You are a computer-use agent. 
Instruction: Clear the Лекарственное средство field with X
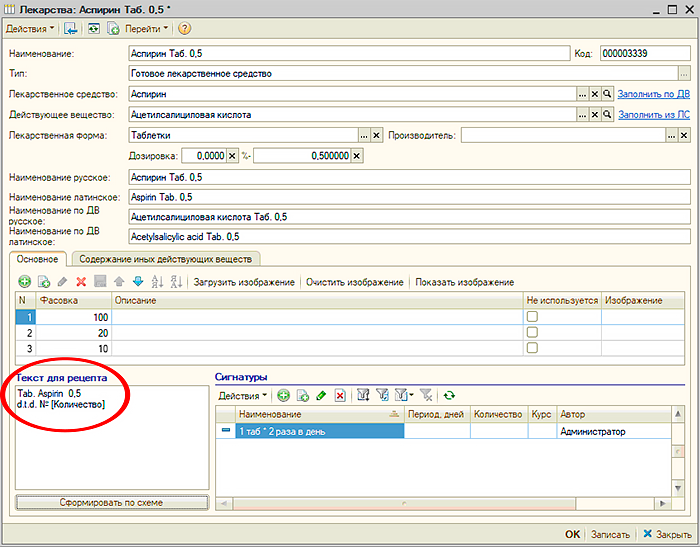coord(594,93)
